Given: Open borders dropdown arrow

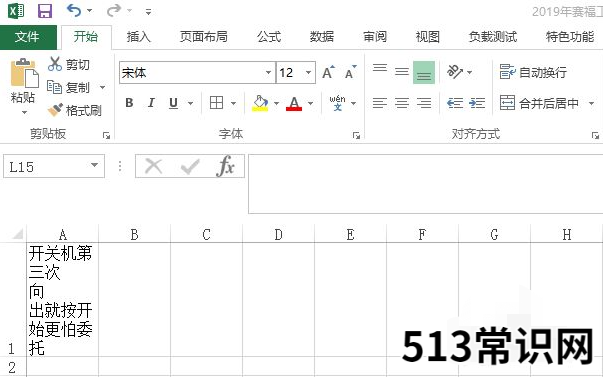Looking at the screenshot, I should pyautogui.click(x=233, y=103).
